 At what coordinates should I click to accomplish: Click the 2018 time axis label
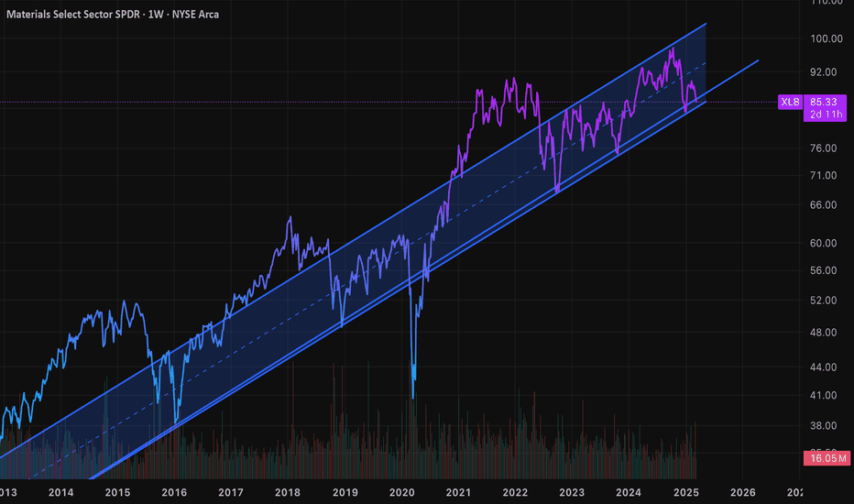(x=287, y=493)
